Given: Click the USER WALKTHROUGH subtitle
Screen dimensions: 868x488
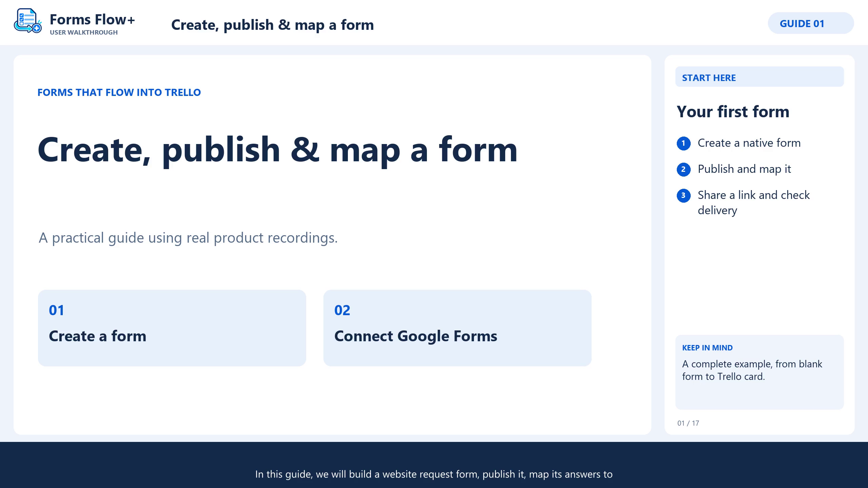Looking at the screenshot, I should 84,33.
